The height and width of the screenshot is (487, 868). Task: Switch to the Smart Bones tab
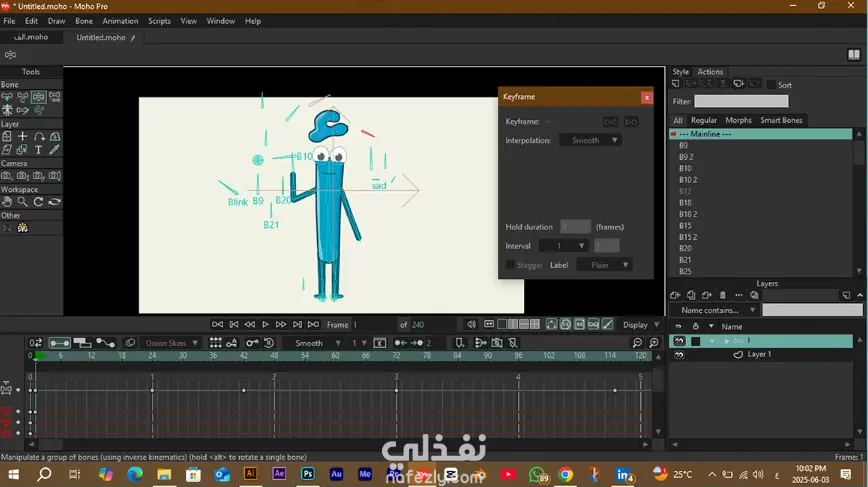pos(781,120)
